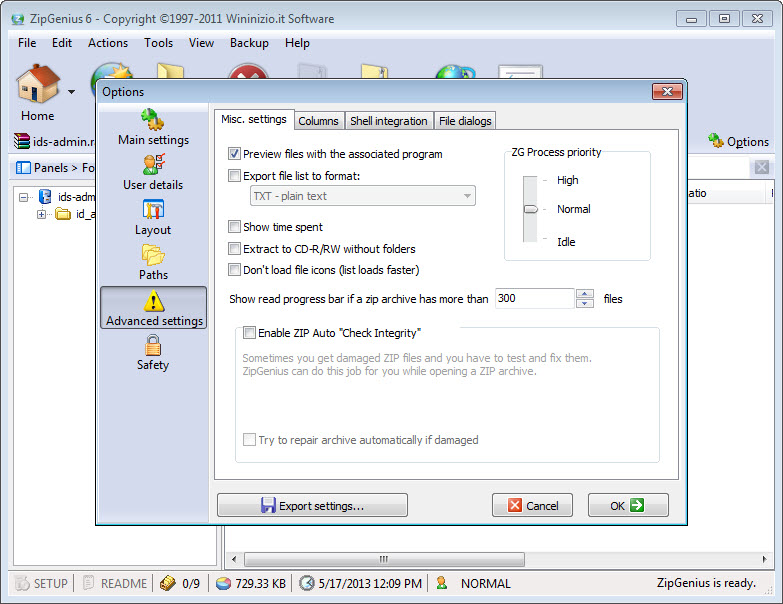Select Advanced settings warning icon

click(153, 301)
